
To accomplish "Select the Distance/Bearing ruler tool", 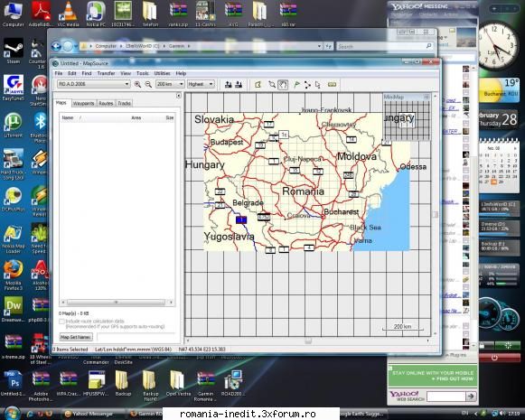I will pos(332,84).
